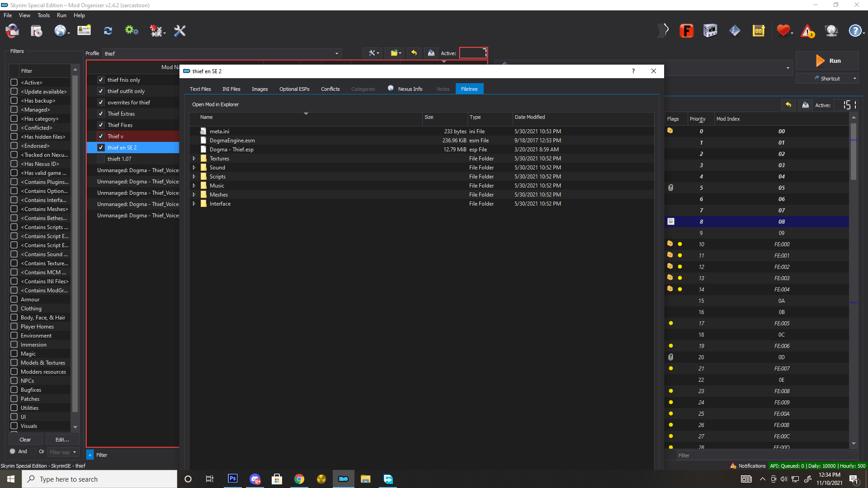This screenshot has height=488, width=868.
Task: Switch to the Optional ESPs tab
Action: [294, 89]
